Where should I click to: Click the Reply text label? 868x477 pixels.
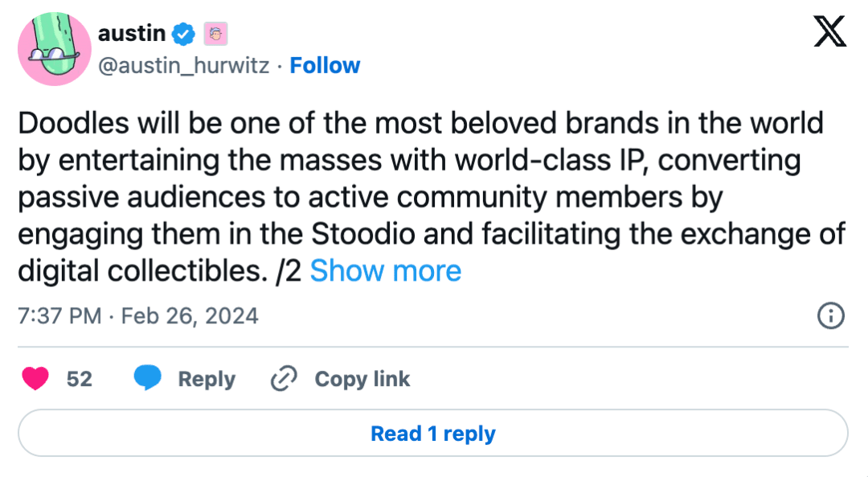(x=207, y=379)
